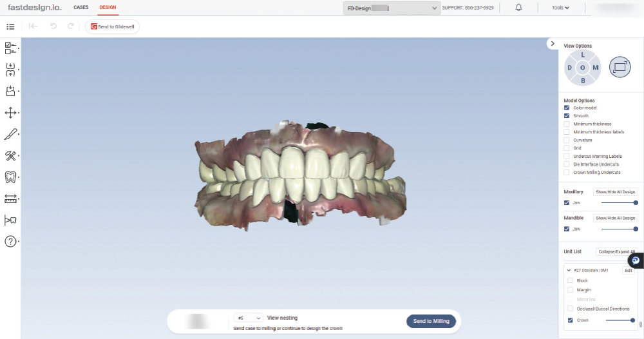Open the help question mark icon
Screen dimensions: 644x339
pyautogui.click(x=10, y=242)
